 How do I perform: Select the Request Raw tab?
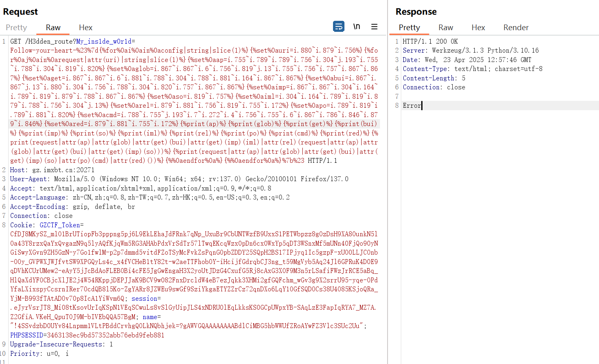point(53,27)
